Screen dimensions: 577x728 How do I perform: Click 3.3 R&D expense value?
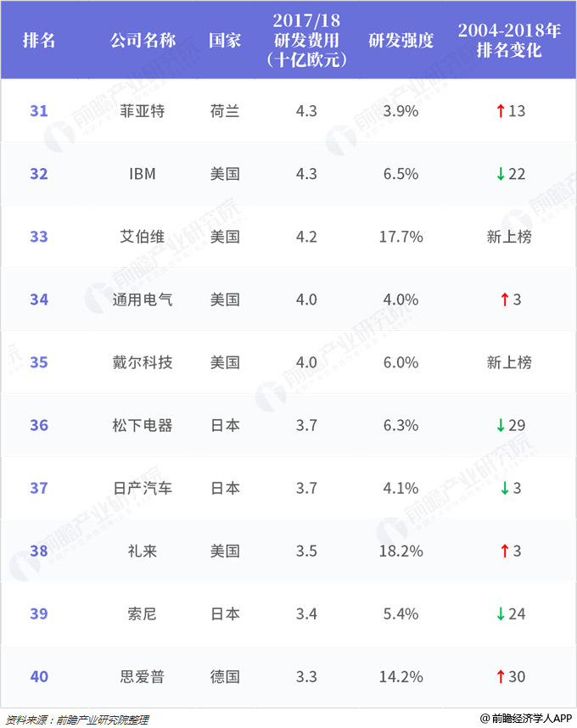(306, 676)
